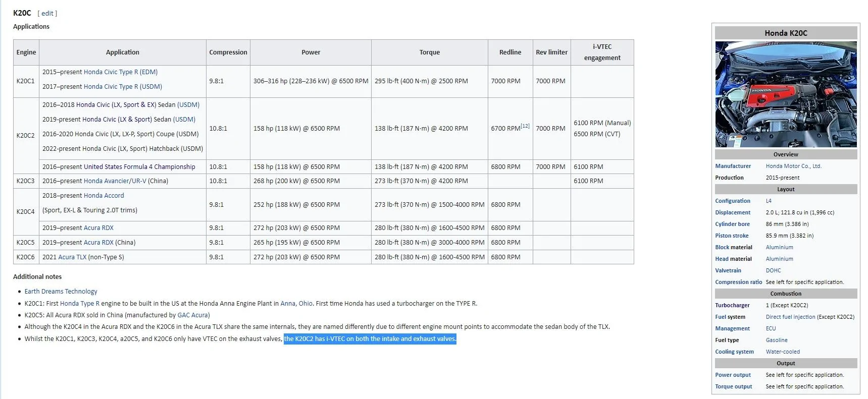Viewport: 868px width, 399px height.
Task: Open the DOHC valvetrain link
Action: (773, 271)
